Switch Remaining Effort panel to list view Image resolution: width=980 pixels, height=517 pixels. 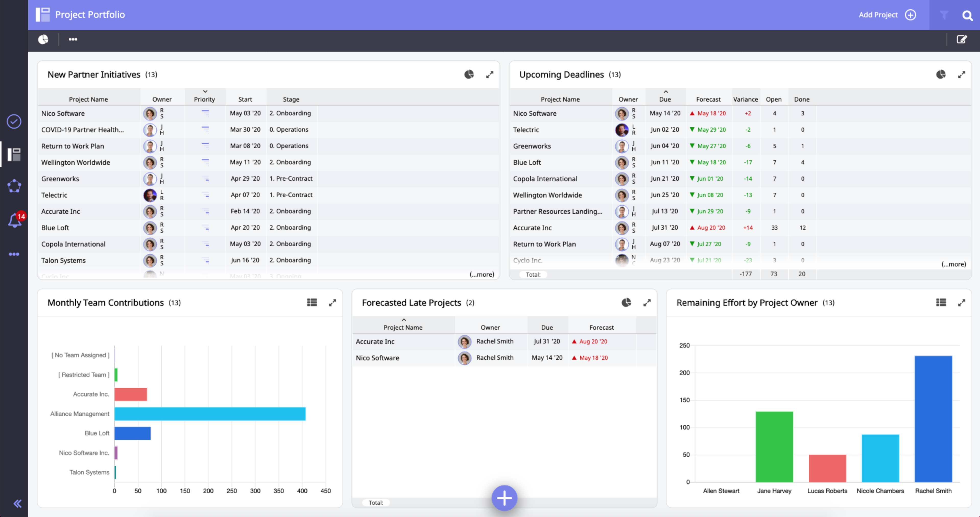point(941,302)
